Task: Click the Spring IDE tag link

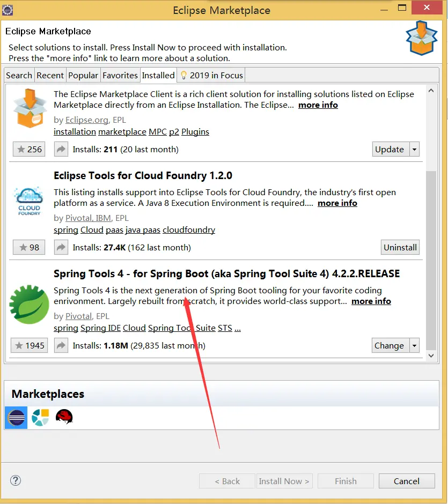Action: click(x=100, y=328)
